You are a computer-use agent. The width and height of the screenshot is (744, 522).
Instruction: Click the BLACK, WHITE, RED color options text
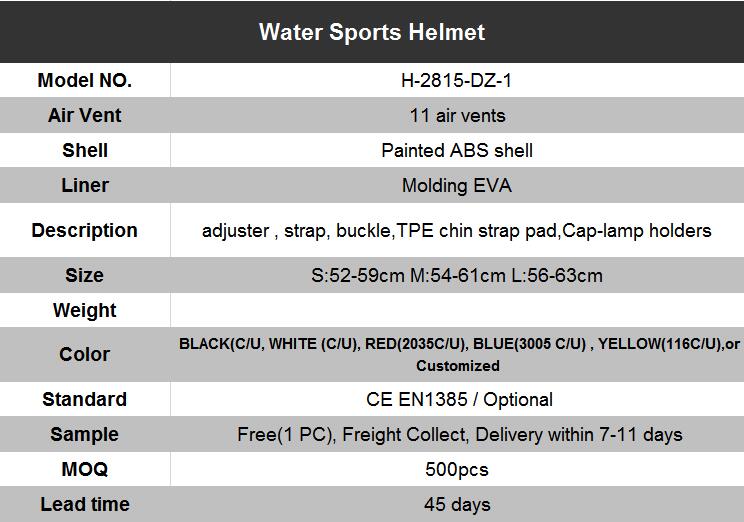[459, 354]
